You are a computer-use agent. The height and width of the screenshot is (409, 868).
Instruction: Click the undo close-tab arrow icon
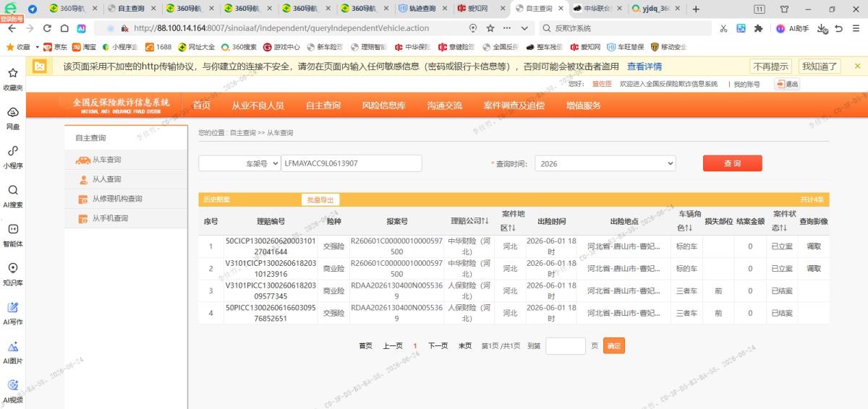click(x=838, y=28)
